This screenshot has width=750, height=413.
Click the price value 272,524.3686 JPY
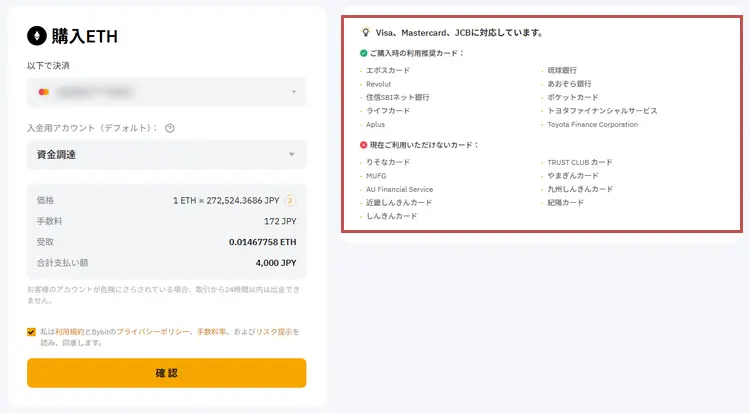point(243,201)
